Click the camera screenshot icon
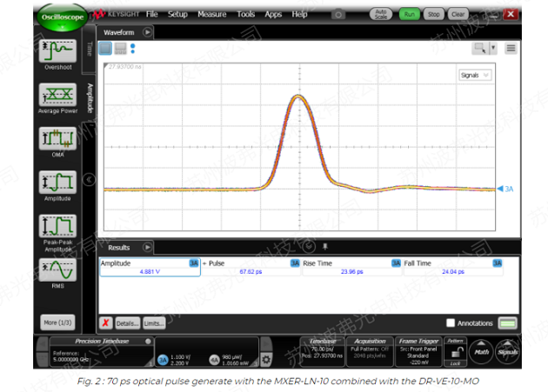This screenshot has height=392, width=548. (x=337, y=15)
